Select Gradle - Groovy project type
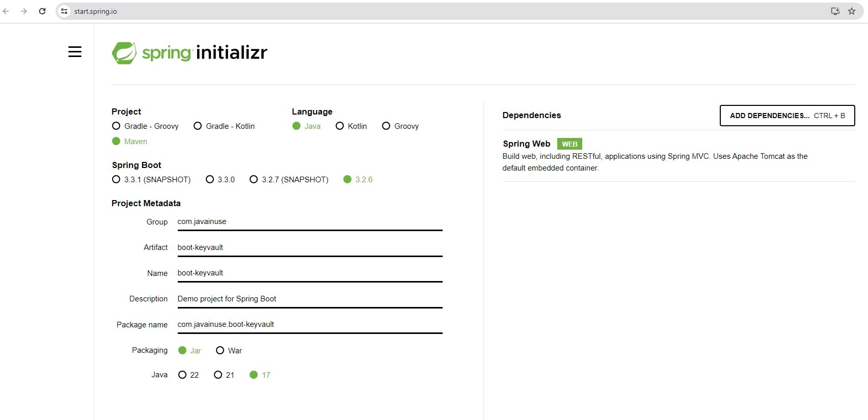 pos(145,126)
